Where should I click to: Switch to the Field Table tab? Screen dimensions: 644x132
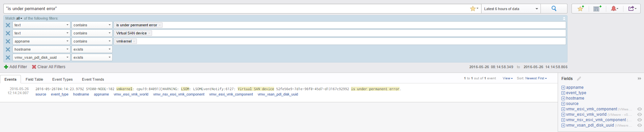pos(34,79)
